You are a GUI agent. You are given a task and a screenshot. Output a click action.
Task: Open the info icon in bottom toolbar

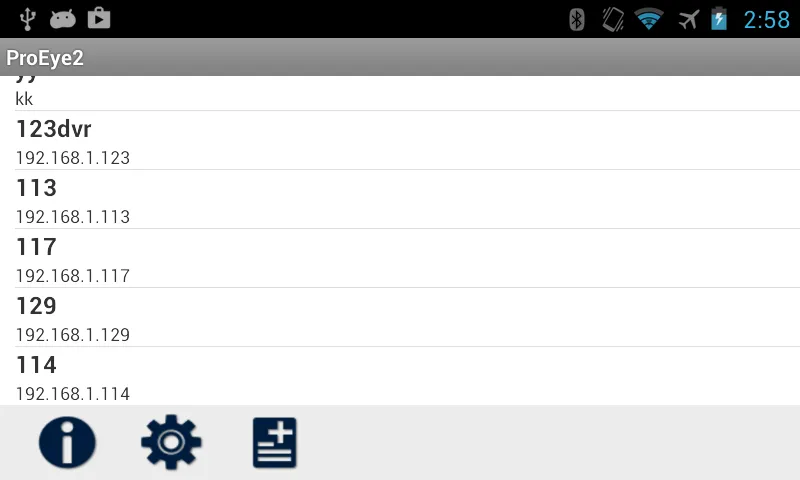tap(67, 442)
